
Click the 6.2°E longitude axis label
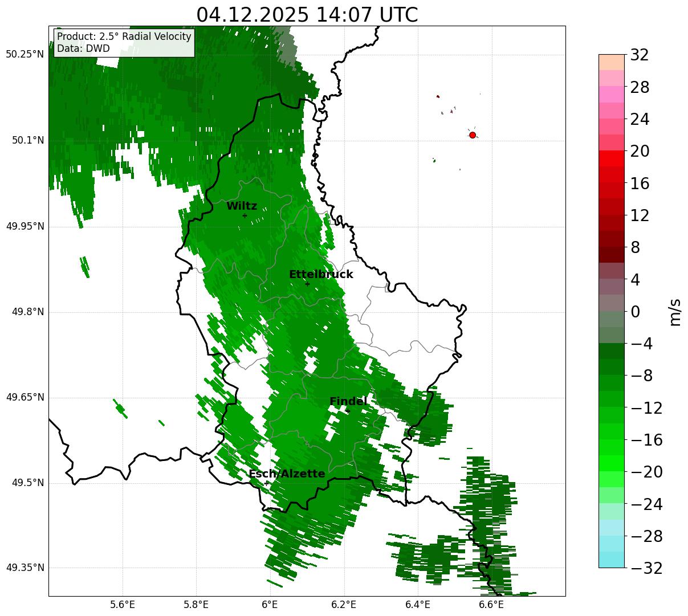click(x=344, y=605)
